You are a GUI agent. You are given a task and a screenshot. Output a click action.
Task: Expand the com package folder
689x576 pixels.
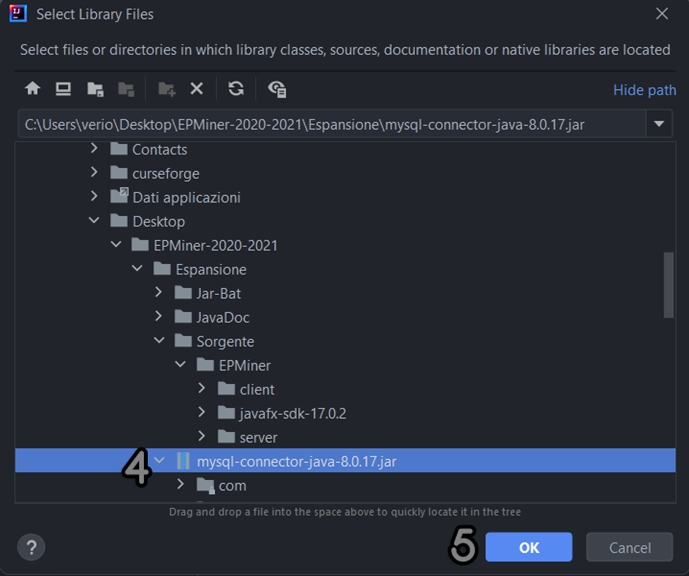click(180, 484)
